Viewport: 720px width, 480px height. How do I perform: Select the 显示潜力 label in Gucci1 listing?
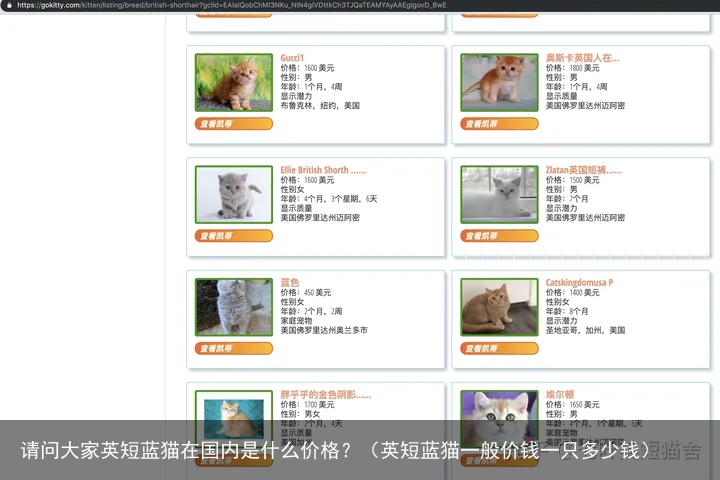[296, 96]
